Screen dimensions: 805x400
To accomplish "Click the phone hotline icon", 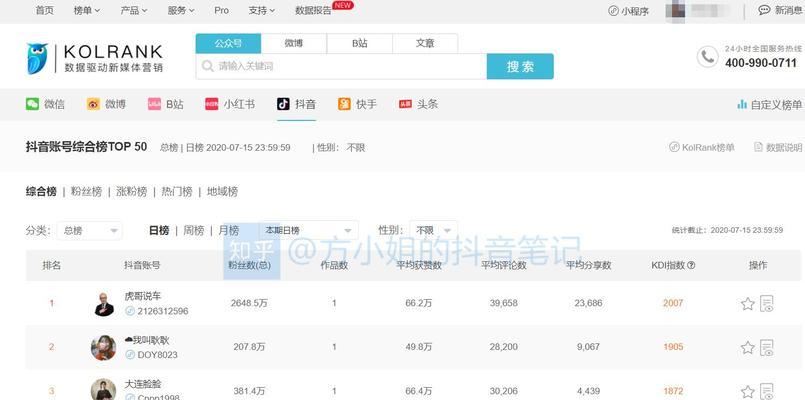I will [707, 57].
